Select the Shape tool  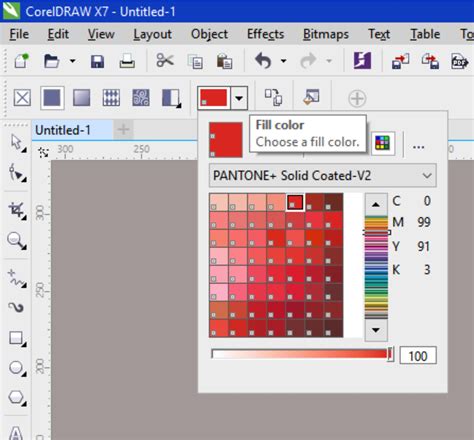[x=17, y=173]
